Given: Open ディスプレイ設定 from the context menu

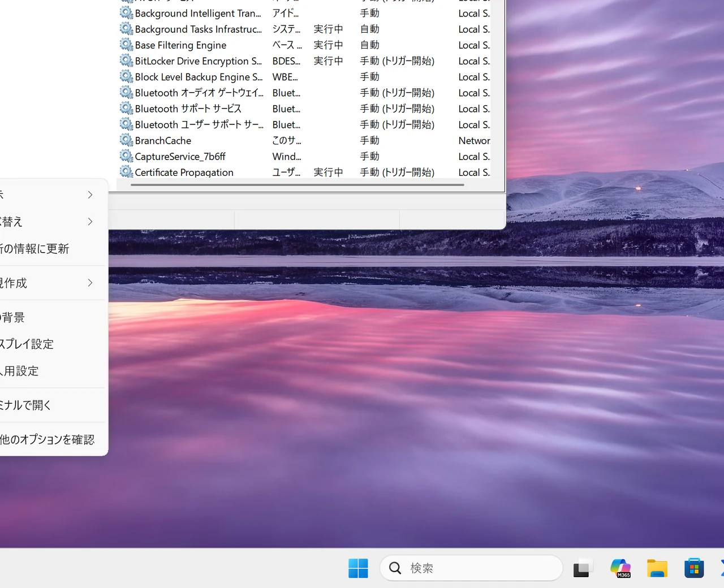Looking at the screenshot, I should [52, 344].
